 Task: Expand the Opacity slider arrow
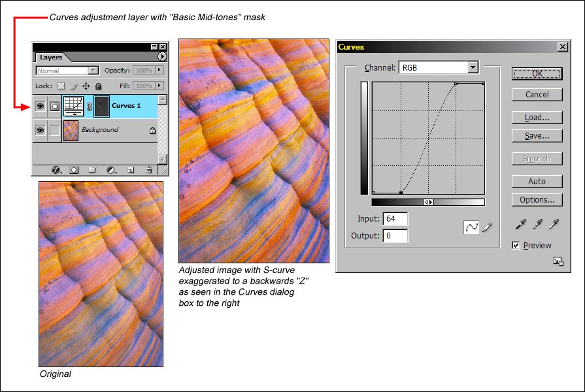point(159,71)
